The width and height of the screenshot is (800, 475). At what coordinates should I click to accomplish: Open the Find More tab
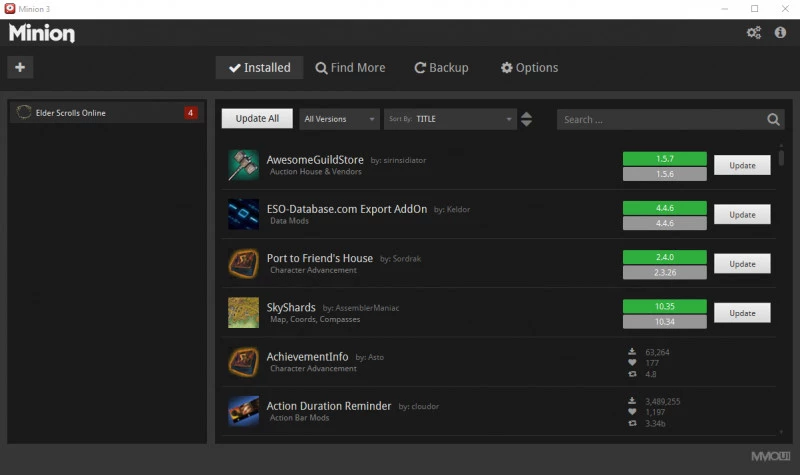coord(351,67)
